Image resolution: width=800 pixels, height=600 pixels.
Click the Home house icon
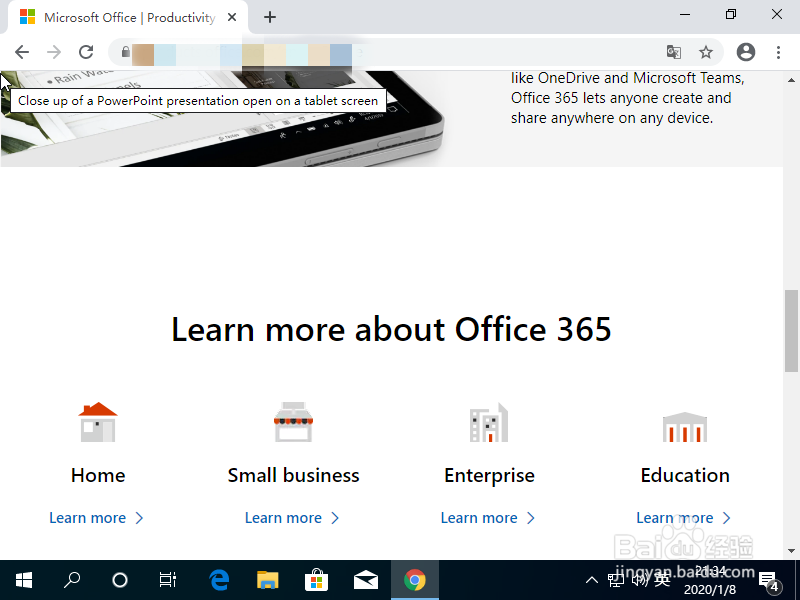pyautogui.click(x=98, y=422)
